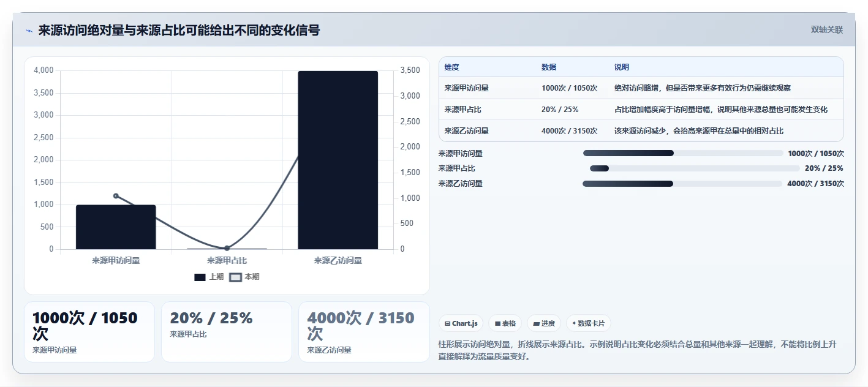The height and width of the screenshot is (387, 868).
Task: Click the large 1000次 / 1050次 data card value
Action: [85, 326]
